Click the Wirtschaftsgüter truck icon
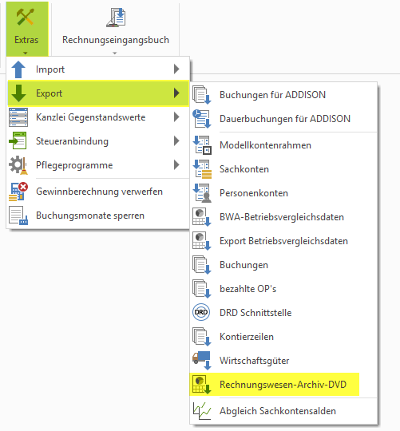Viewport: 400px width, 431px height. coord(202,360)
